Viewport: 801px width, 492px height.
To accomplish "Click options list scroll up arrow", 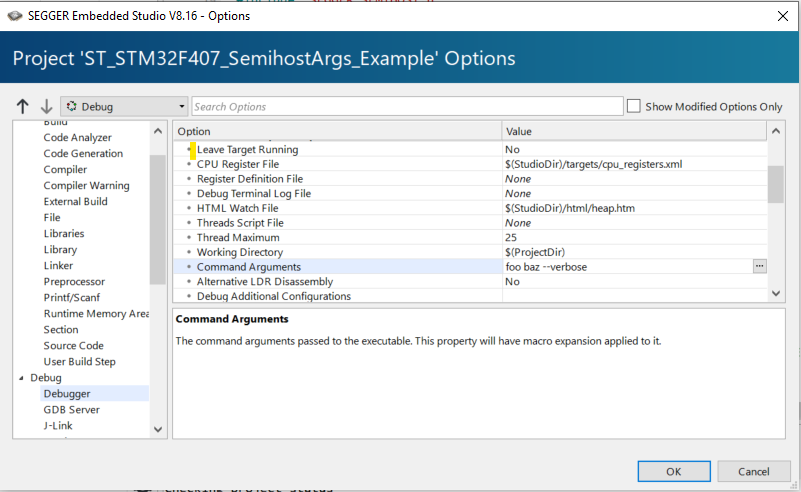I will point(776,131).
